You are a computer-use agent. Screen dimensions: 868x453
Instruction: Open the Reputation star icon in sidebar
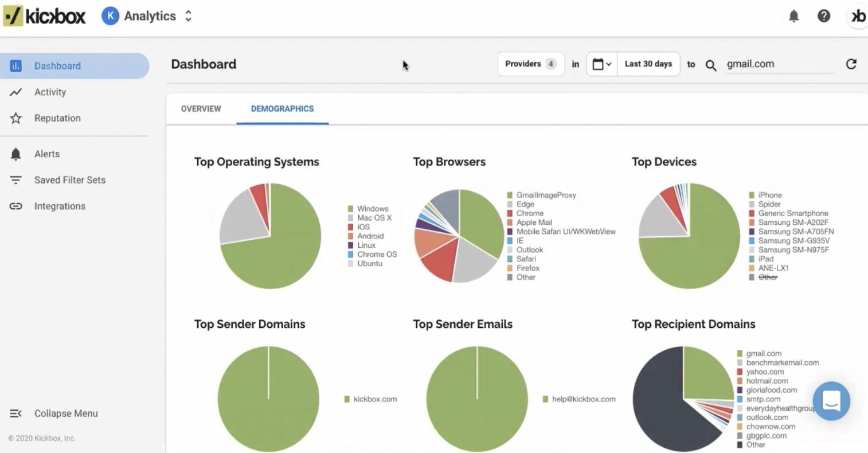[16, 118]
